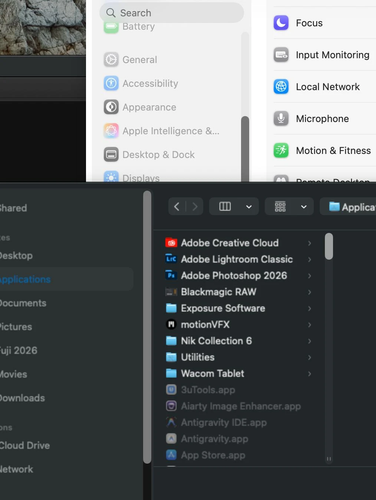
Task: Click the General gear icon in Settings sidebar
Action: [111, 60]
